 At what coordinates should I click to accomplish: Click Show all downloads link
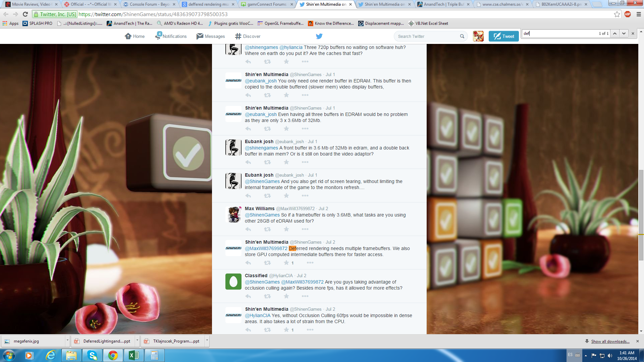click(x=610, y=341)
